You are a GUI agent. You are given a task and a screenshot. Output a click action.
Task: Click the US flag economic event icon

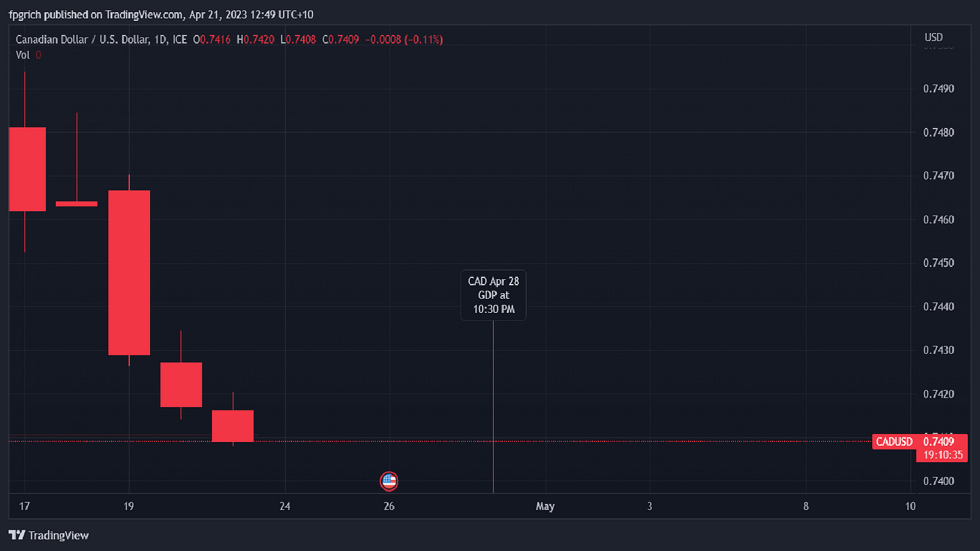click(388, 481)
